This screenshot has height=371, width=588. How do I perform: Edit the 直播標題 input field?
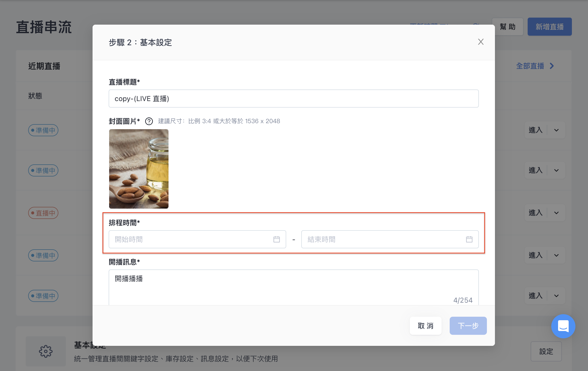coord(293,99)
